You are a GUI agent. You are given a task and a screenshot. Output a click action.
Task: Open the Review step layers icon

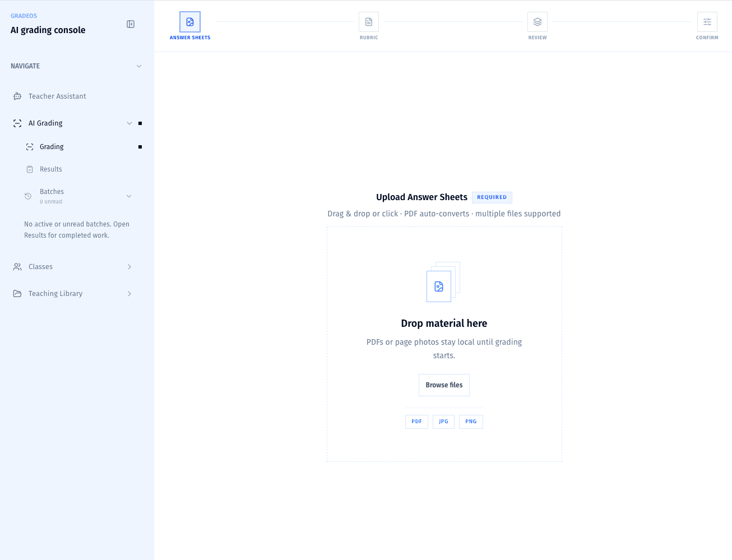tap(538, 22)
